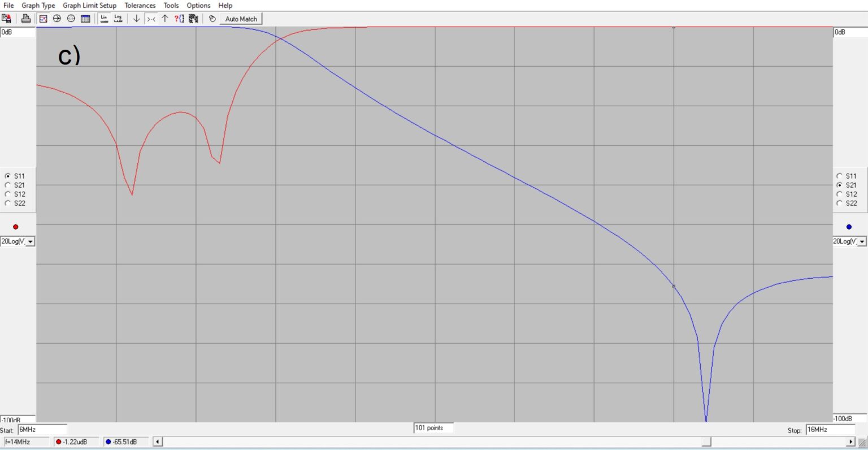Select the S21 radio button on the left

7,185
